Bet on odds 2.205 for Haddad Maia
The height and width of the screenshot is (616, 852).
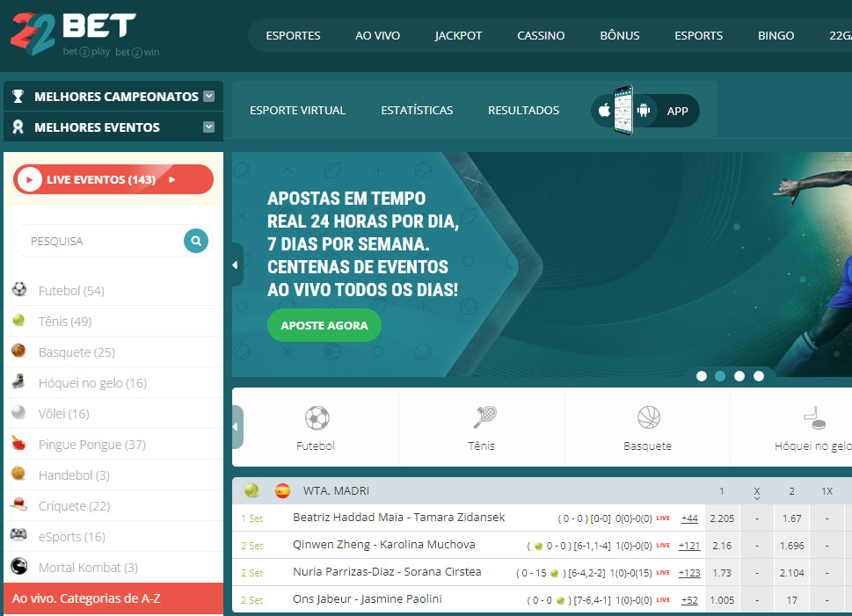click(722, 518)
